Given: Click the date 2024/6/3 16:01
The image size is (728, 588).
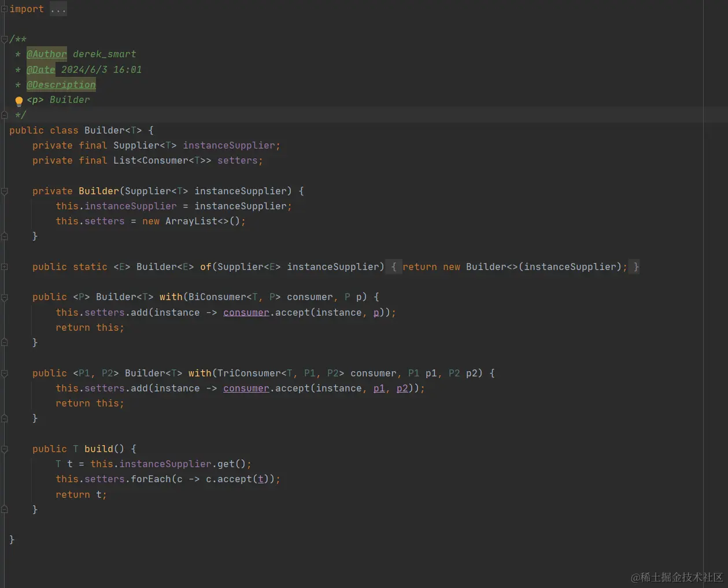Looking at the screenshot, I should [x=102, y=69].
